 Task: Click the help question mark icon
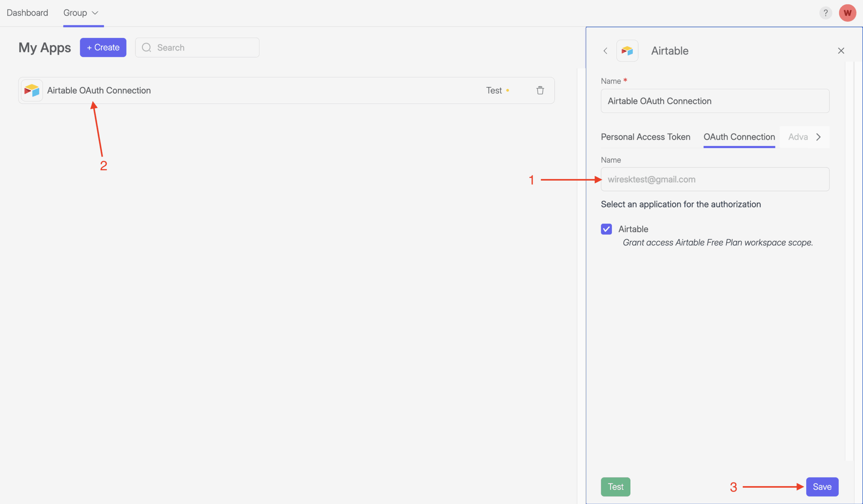[x=825, y=13]
